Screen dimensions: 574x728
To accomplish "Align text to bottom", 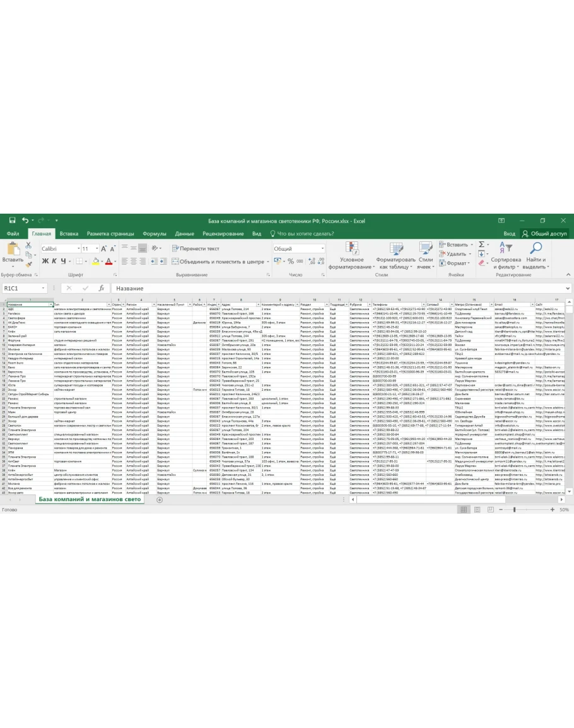I will (143, 248).
